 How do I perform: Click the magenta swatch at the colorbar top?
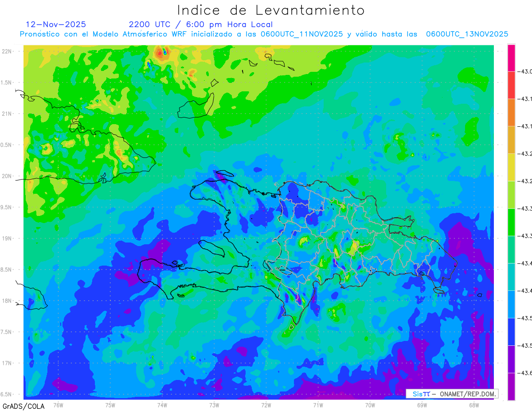click(x=511, y=58)
